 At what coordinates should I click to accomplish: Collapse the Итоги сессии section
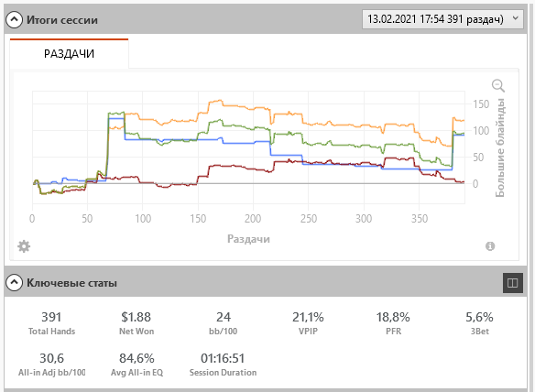(x=14, y=20)
